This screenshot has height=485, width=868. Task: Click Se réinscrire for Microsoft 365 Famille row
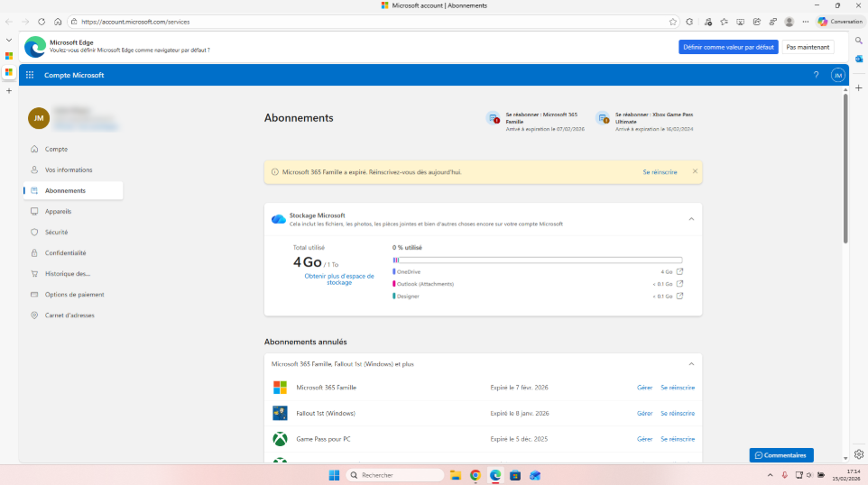[x=678, y=388]
